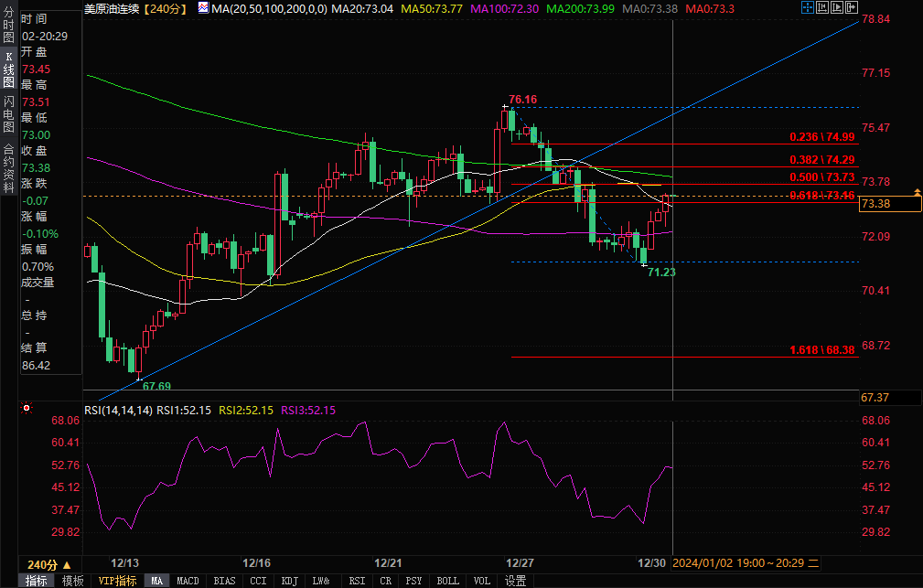Open indicator 设置 settings
Viewport: 923px width, 588px height.
pos(516,581)
